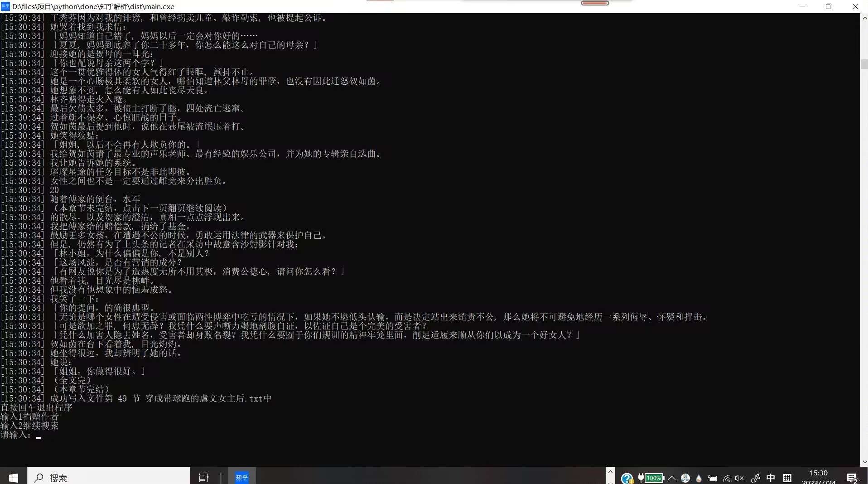Click the line 她哭着找到我求情:
Screen dimensions: 868x484
(63, 27)
